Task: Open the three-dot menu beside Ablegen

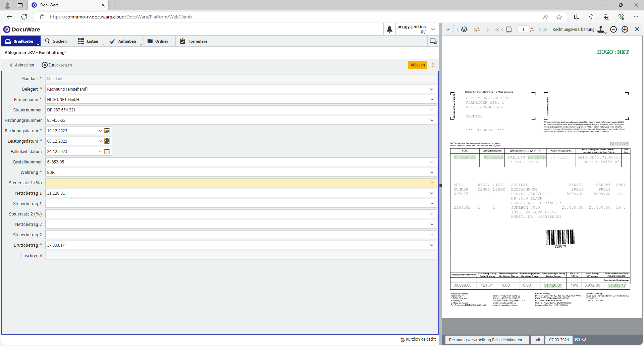Action: pyautogui.click(x=433, y=65)
